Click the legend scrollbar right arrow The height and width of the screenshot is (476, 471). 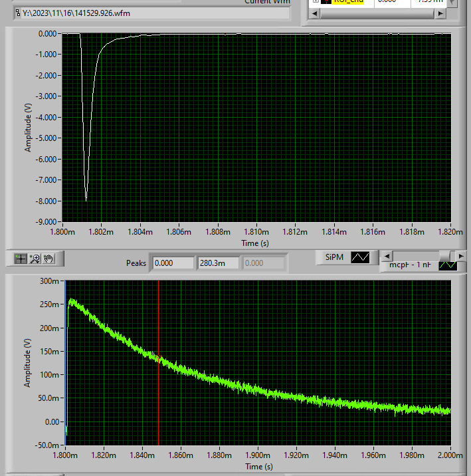[x=462, y=256]
